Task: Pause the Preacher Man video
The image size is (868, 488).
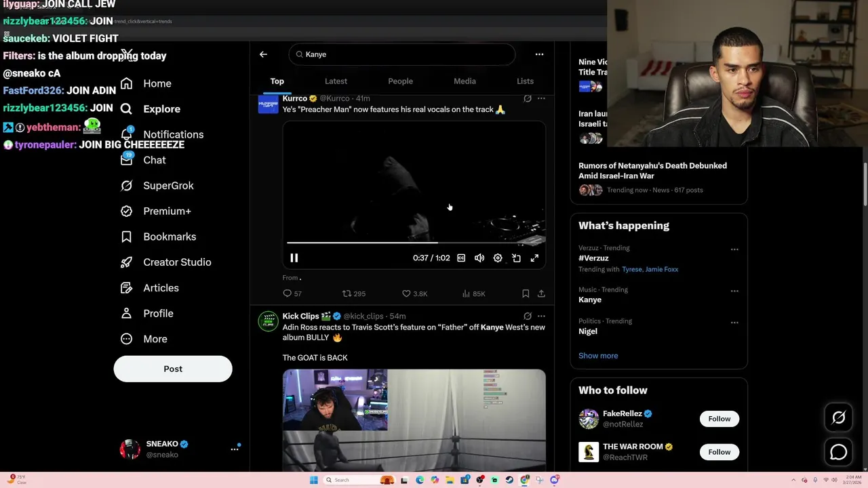Action: pyautogui.click(x=294, y=258)
